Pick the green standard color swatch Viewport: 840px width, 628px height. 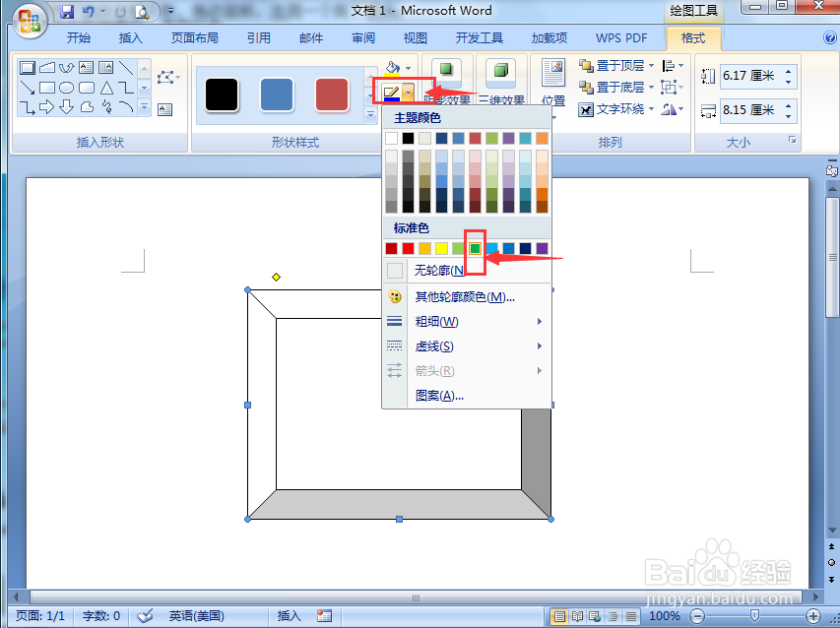[x=475, y=248]
